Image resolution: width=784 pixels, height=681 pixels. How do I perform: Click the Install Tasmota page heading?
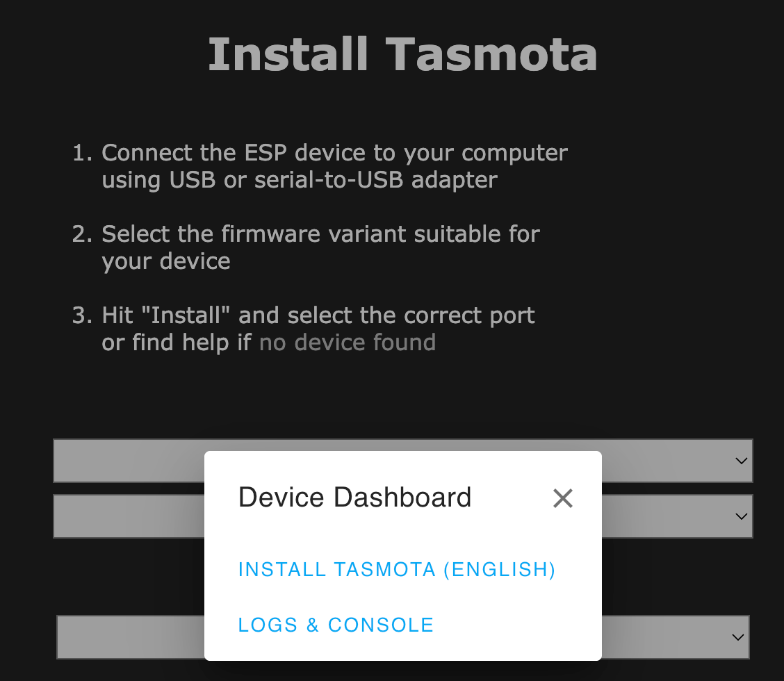(x=402, y=54)
